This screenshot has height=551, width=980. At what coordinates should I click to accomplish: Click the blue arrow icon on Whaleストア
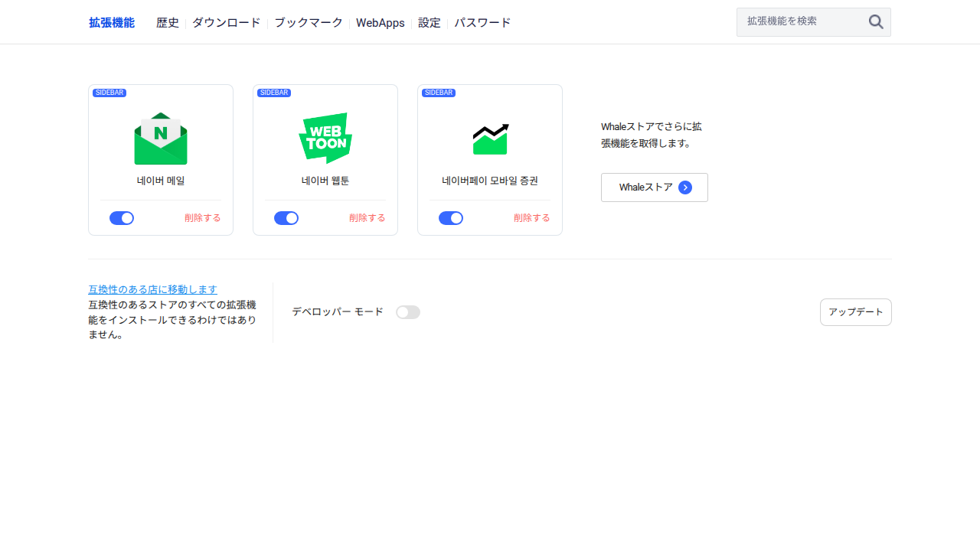click(x=685, y=187)
